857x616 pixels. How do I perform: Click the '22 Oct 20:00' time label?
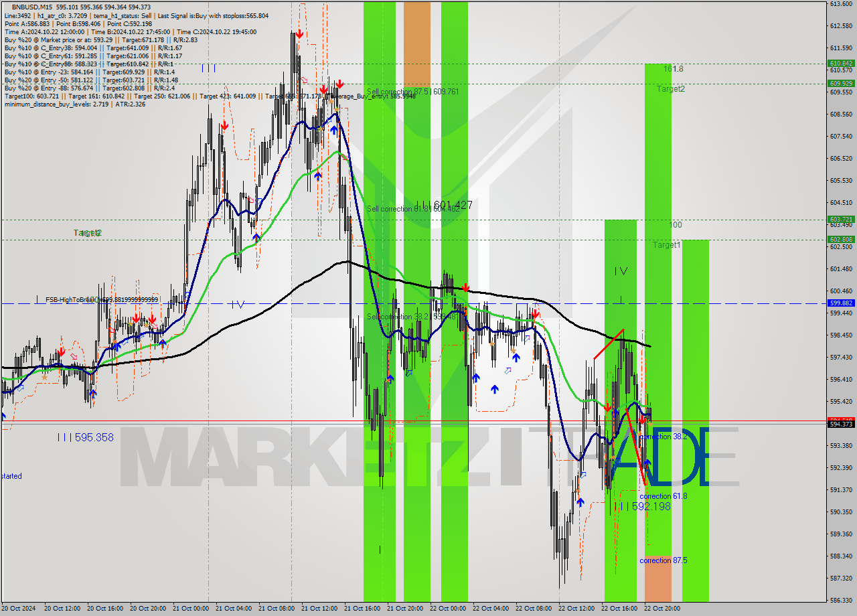pos(662,609)
